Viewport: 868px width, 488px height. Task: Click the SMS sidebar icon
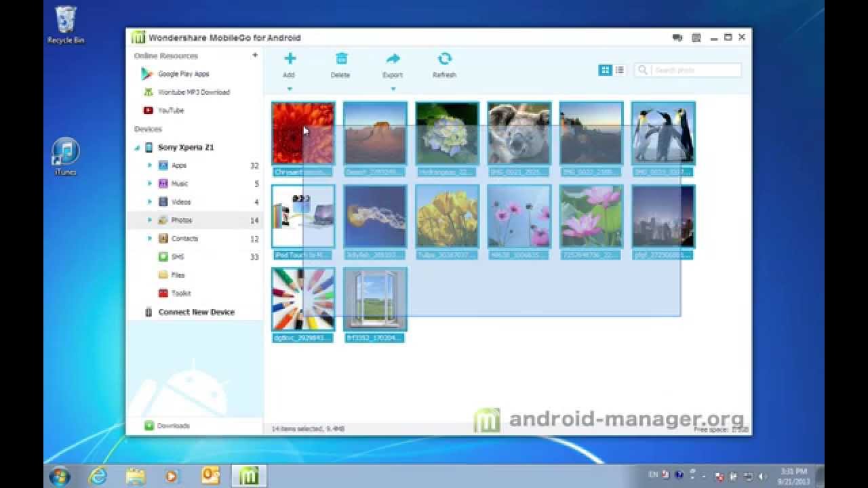pyautogui.click(x=163, y=257)
